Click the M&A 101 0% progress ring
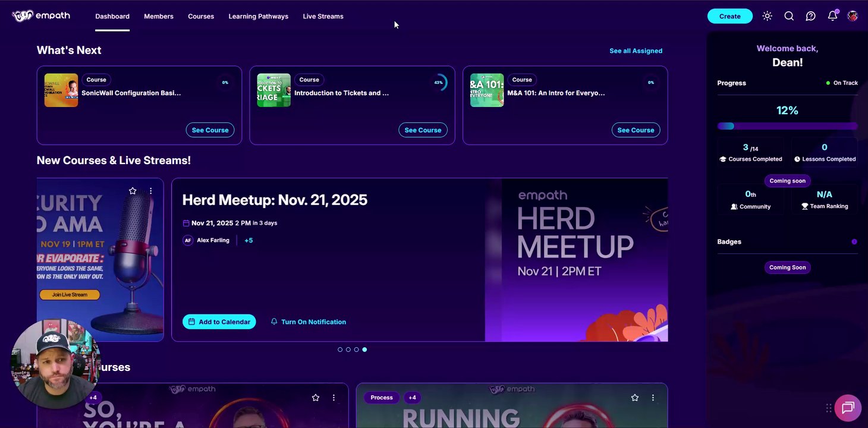This screenshot has height=428, width=868. click(651, 83)
